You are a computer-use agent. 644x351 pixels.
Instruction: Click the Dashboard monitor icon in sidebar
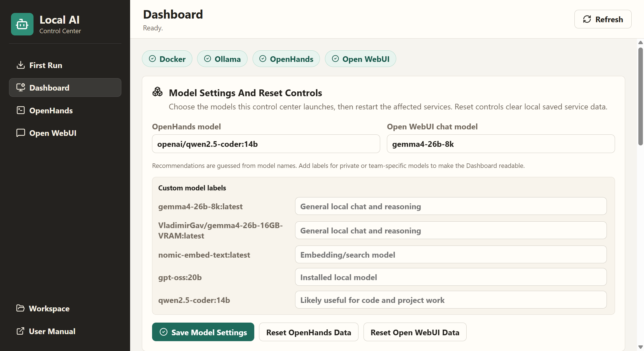click(x=21, y=87)
